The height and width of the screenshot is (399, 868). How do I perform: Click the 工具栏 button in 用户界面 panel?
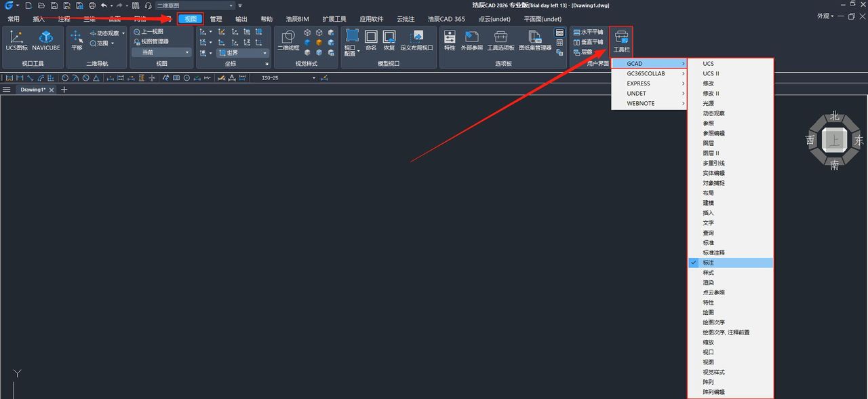coord(621,41)
